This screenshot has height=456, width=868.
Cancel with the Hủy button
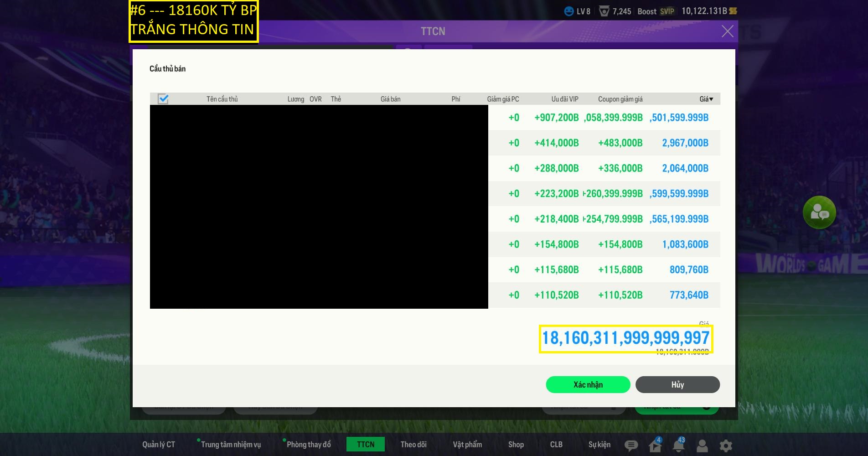click(x=677, y=384)
